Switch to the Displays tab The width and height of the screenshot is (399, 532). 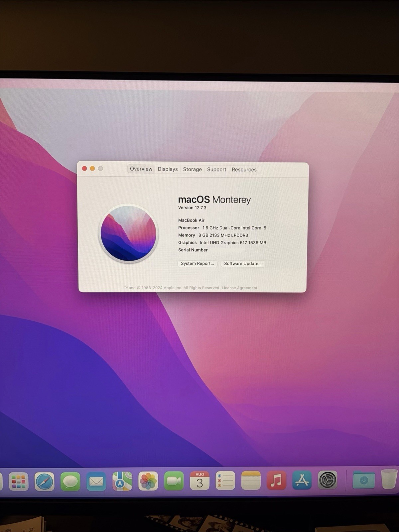click(x=168, y=169)
